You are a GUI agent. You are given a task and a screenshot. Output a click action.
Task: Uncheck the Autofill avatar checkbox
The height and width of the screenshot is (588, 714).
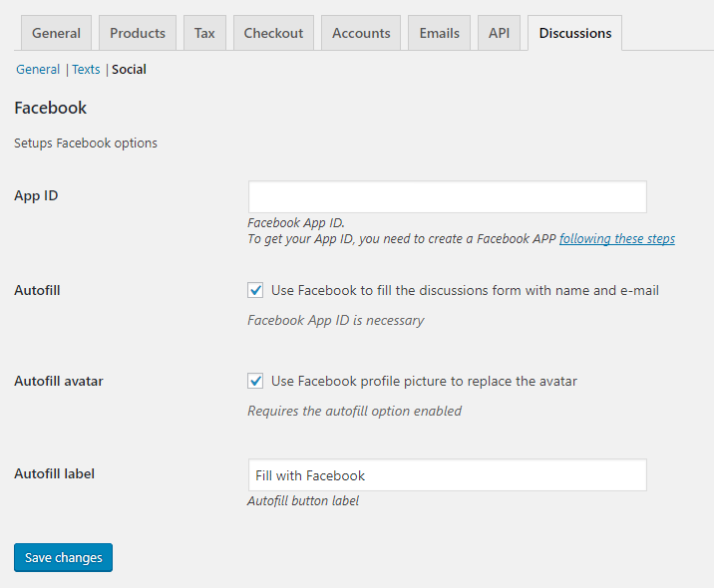255,381
